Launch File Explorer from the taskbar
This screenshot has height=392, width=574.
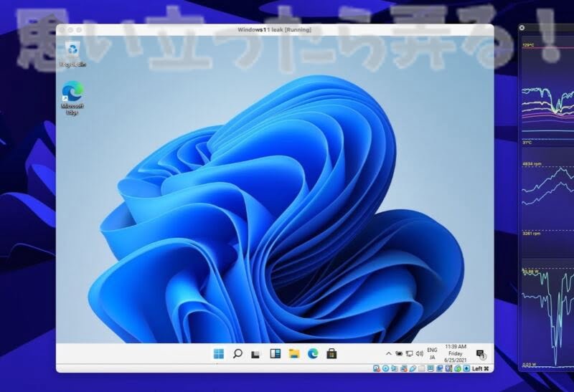[294, 353]
